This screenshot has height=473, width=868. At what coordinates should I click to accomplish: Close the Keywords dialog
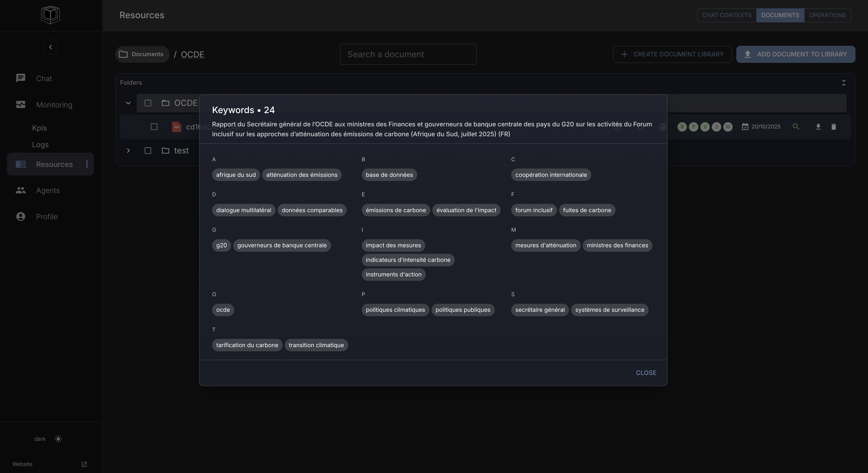coord(646,373)
